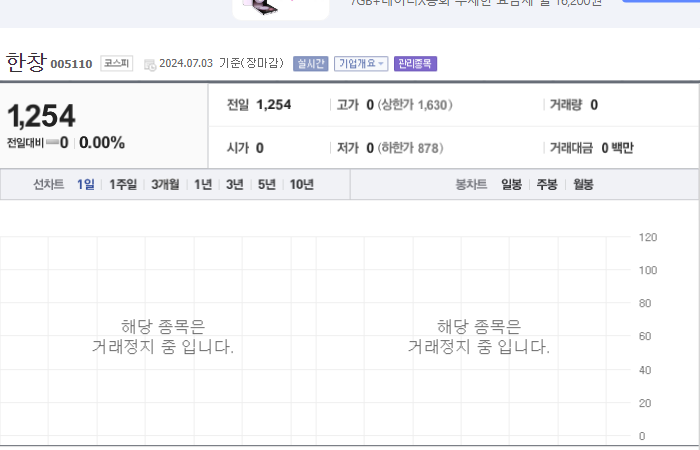Switch to the 3개월 chart period
This screenshot has height=450, width=700.
point(165,184)
